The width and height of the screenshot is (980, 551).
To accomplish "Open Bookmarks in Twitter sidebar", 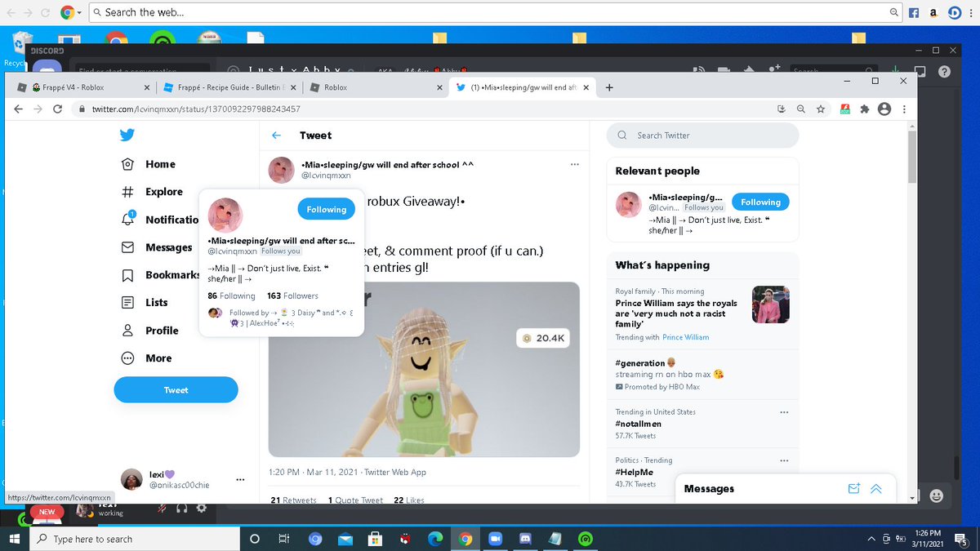I will pos(160,275).
